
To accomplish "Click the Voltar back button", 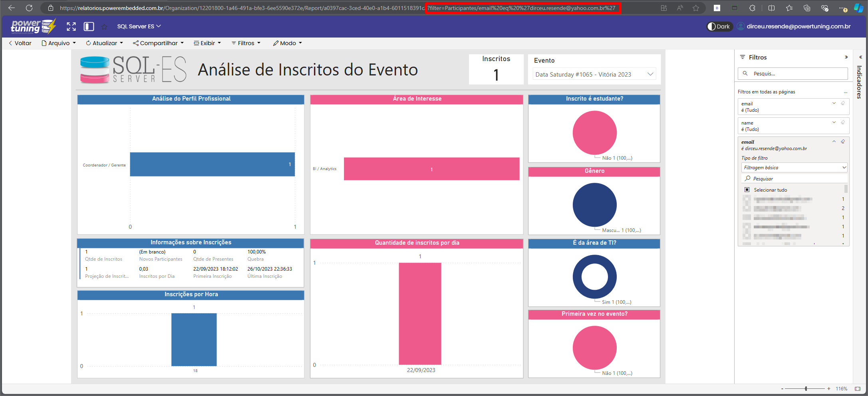I will [x=20, y=43].
